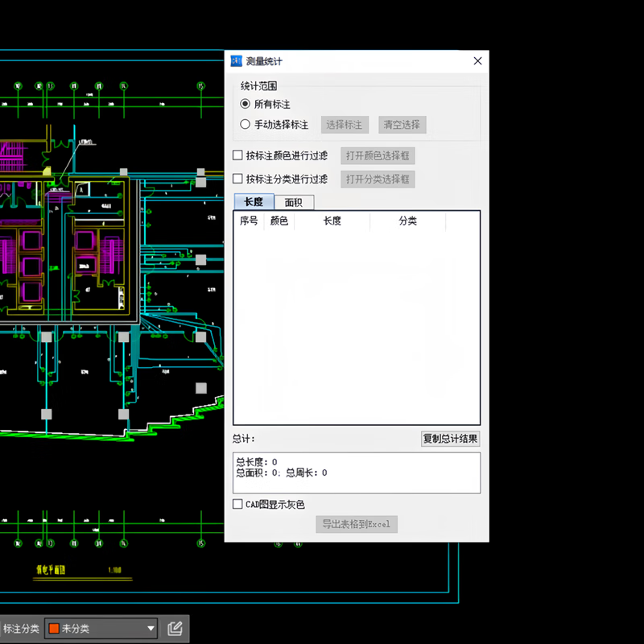Image resolution: width=644 pixels, height=644 pixels.
Task: Click the 导出表格到Excel button
Action: pyautogui.click(x=356, y=524)
